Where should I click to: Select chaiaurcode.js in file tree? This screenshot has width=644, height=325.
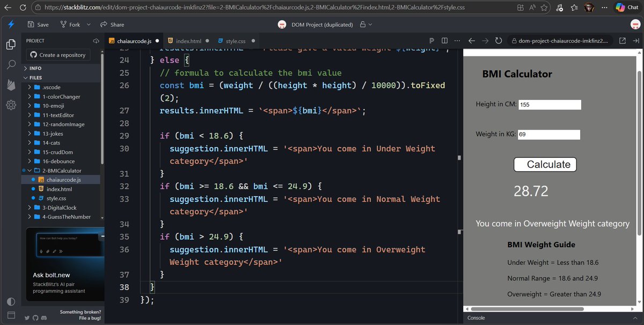61,180
